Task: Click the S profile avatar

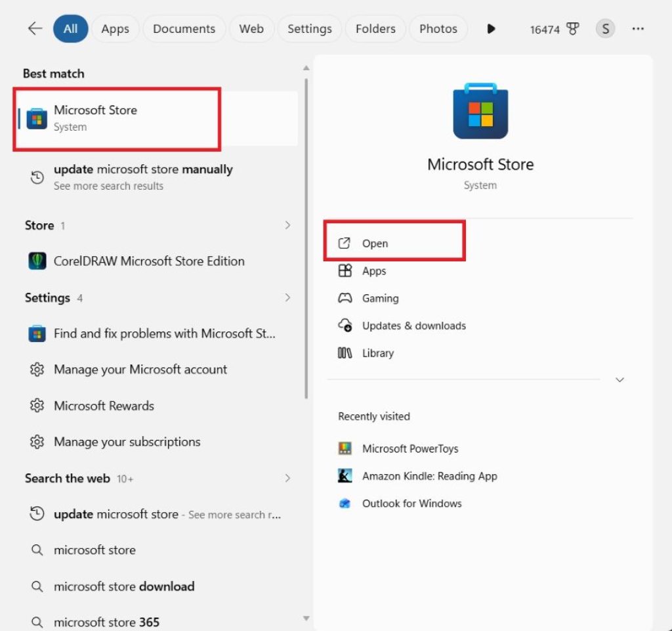Action: point(605,29)
